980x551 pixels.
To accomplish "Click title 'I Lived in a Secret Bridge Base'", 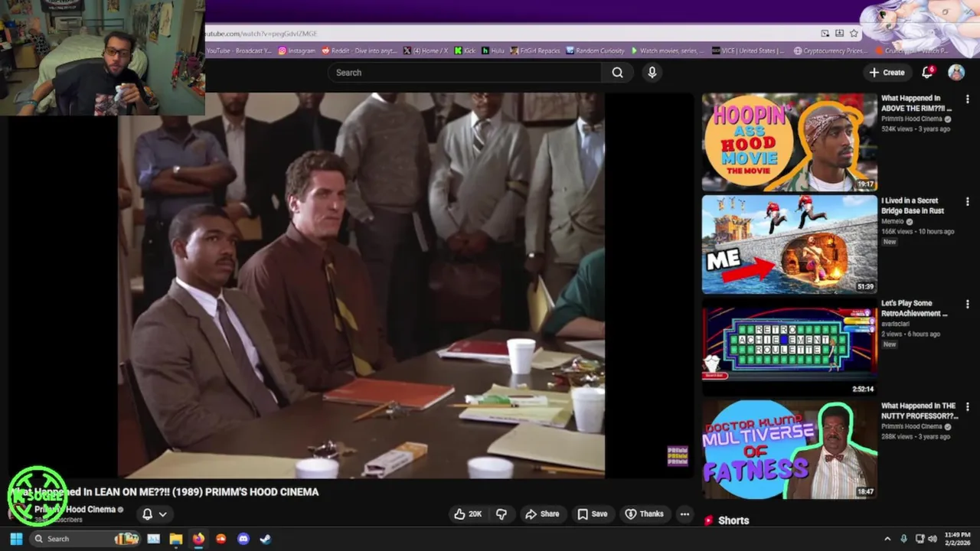I will (913, 206).
